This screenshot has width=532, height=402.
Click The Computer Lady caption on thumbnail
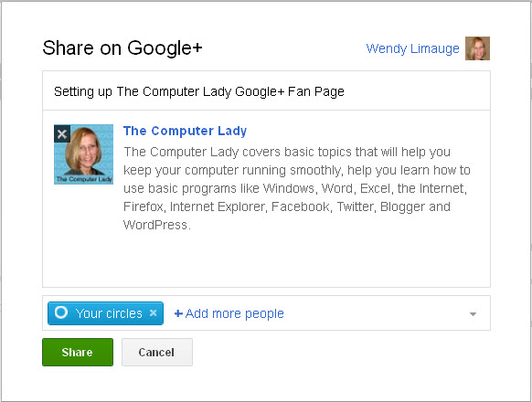84,179
